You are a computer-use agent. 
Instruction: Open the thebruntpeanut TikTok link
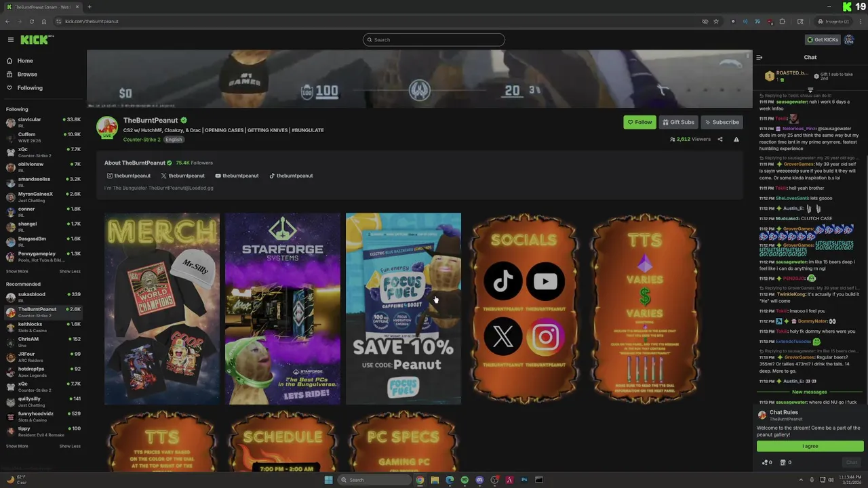(x=291, y=176)
